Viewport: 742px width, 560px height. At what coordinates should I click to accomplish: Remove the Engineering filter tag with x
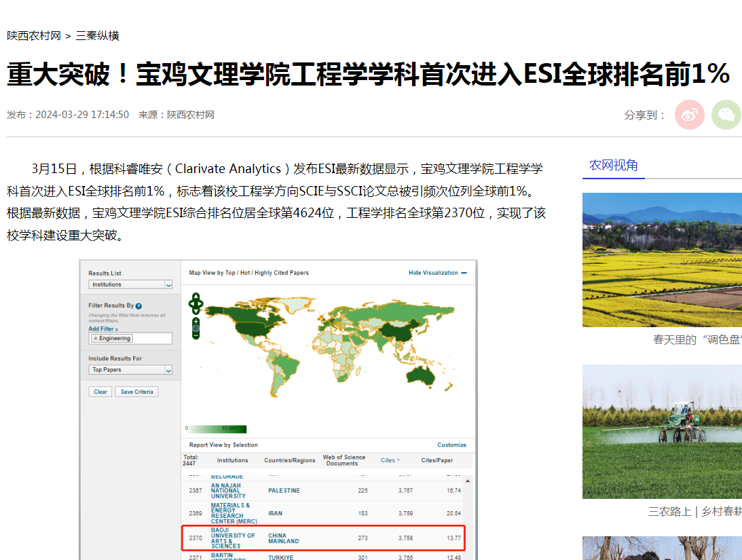tap(95, 338)
